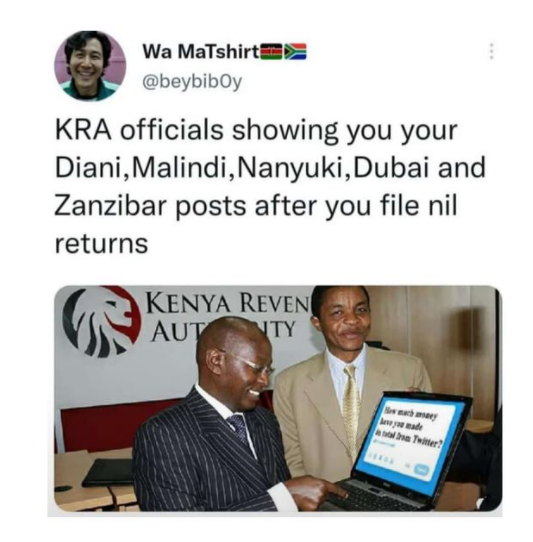The image size is (533, 542).
Task: Open the tweet's three-dot more options menu
Action: pos(492,52)
